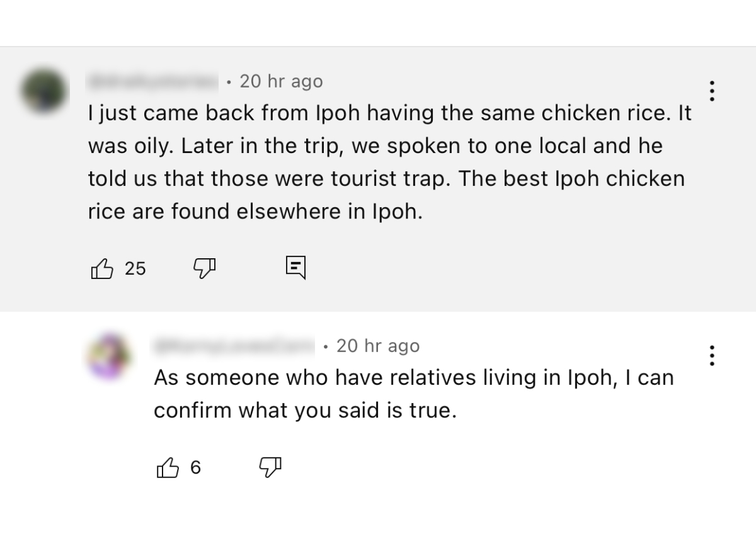Like the Ipoh chicken rice comment

(103, 269)
